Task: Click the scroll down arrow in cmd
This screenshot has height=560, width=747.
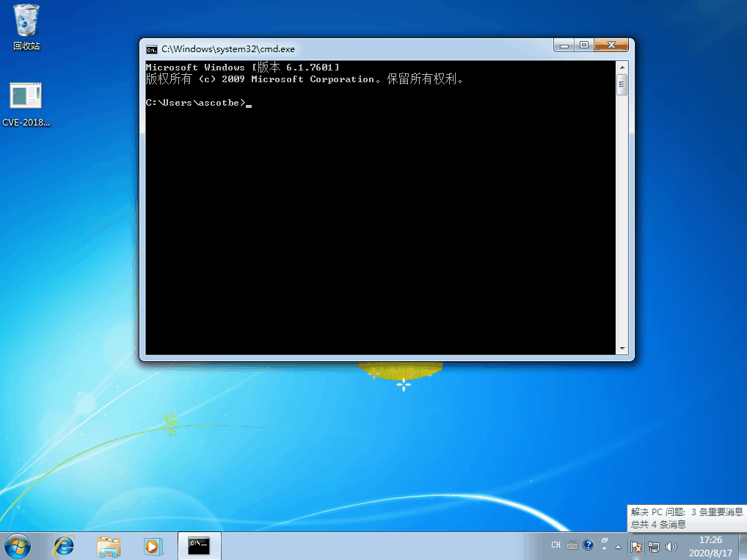Action: [x=622, y=349]
